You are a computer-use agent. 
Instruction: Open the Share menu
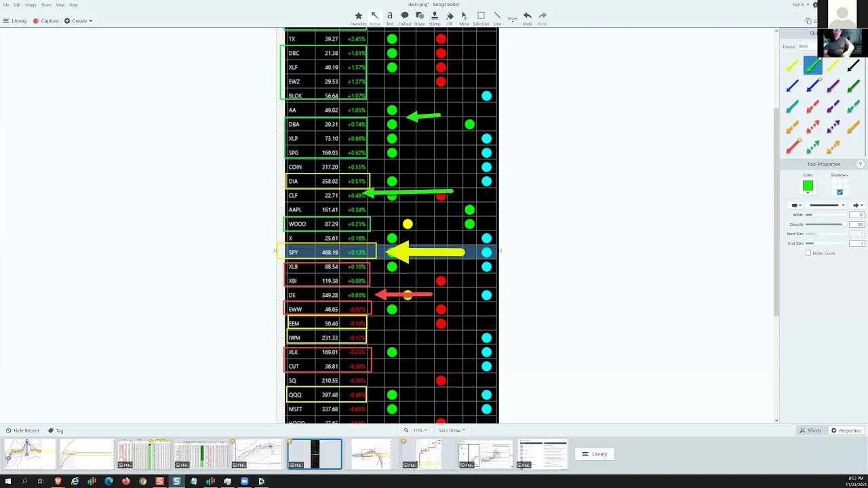coord(46,5)
